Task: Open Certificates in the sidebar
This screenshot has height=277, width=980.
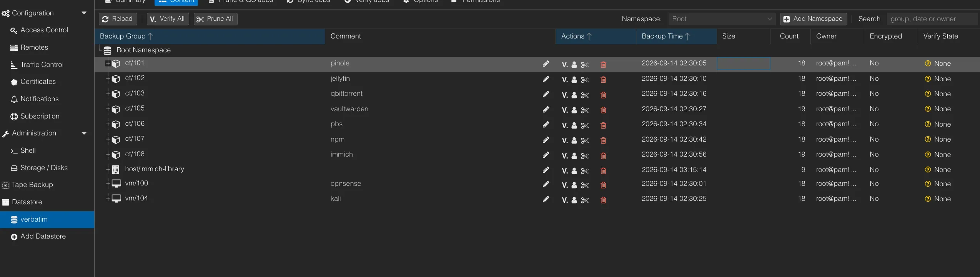Action: pos(38,82)
